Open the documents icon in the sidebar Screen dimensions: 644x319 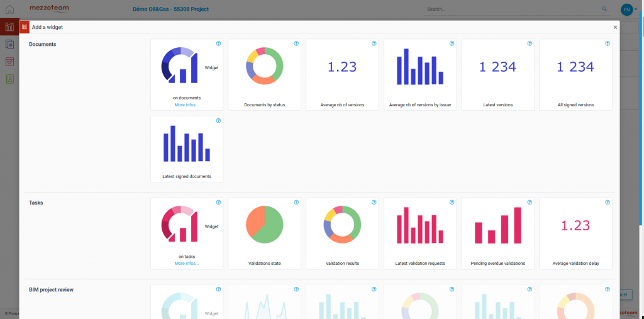(x=9, y=45)
